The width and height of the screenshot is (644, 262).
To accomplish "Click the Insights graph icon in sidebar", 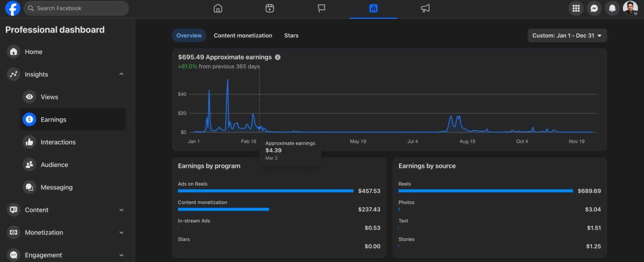I will [x=14, y=74].
